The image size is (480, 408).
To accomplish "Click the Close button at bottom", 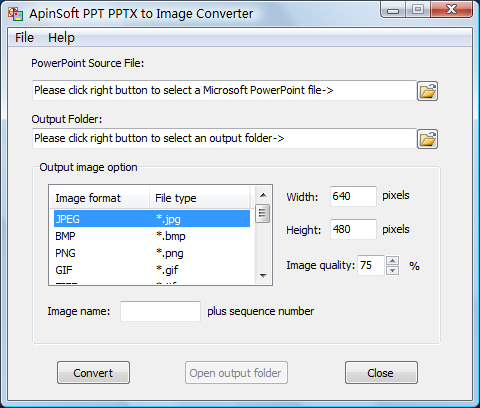I will coord(381,373).
